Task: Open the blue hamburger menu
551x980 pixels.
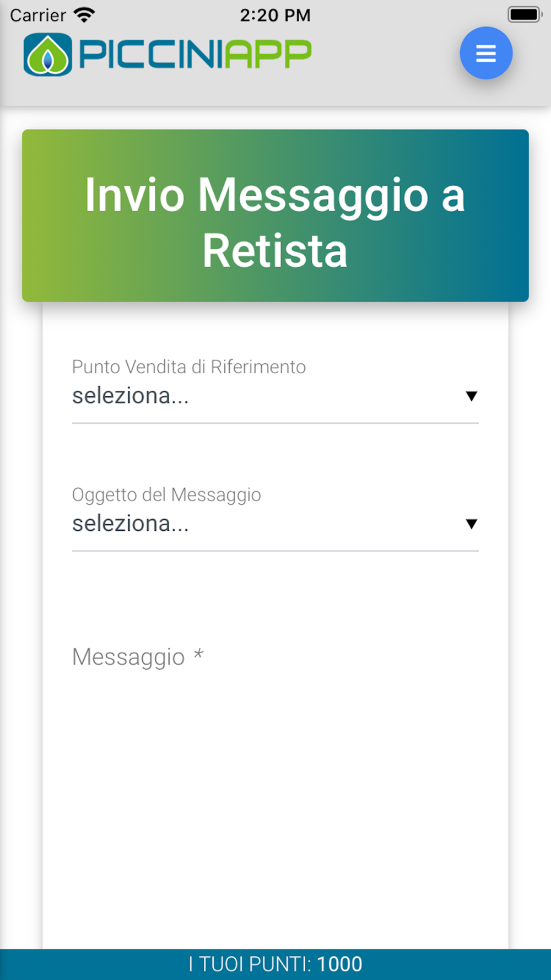Action: 486,53
